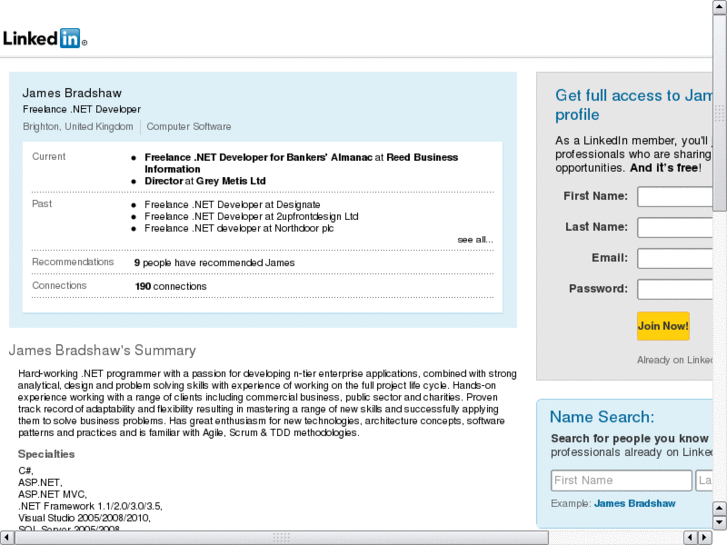
Task: Click the small left arrow beside the right arrow
Action: pyautogui.click(x=691, y=538)
